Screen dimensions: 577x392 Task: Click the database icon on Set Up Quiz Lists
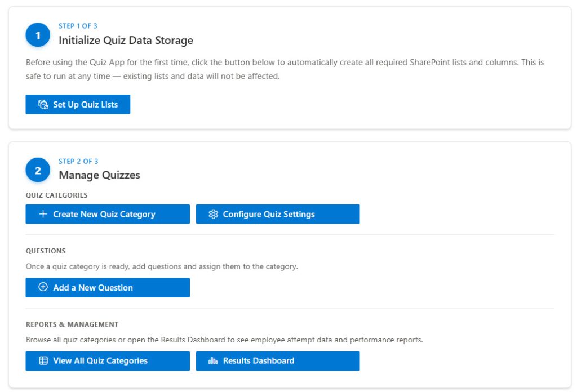click(43, 104)
